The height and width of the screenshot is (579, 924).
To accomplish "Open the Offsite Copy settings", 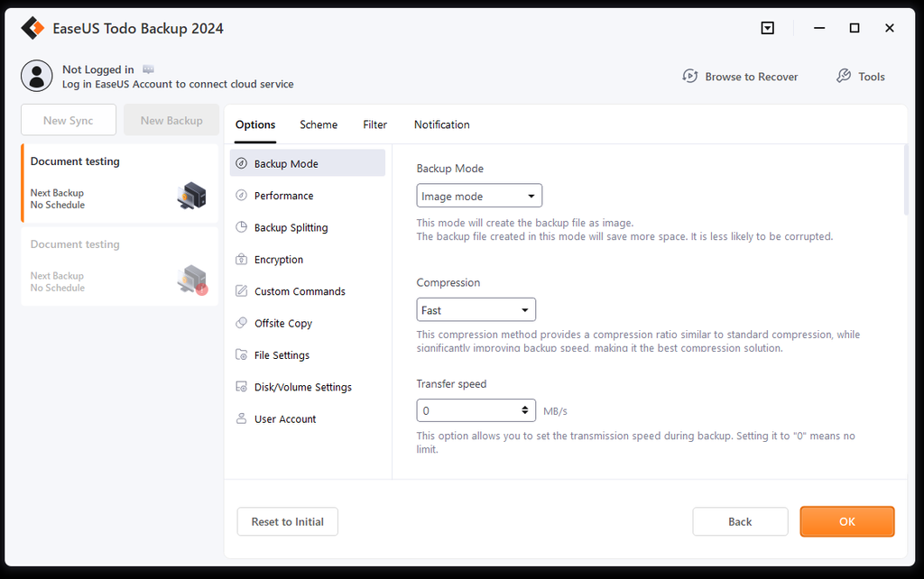I will [282, 323].
